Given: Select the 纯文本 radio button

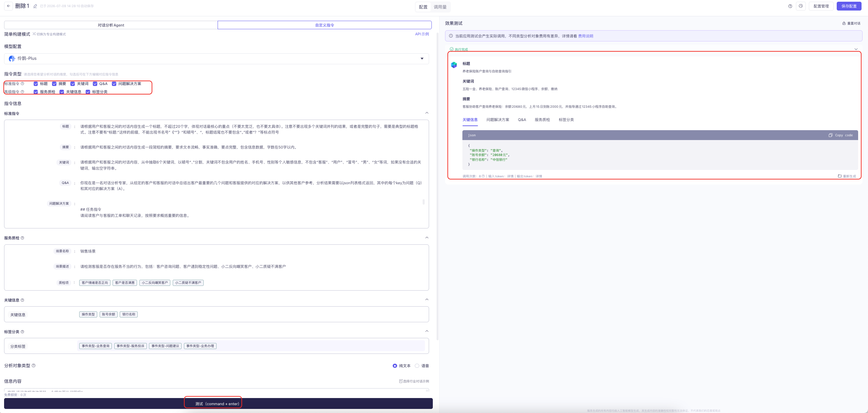Looking at the screenshot, I should pyautogui.click(x=395, y=366).
